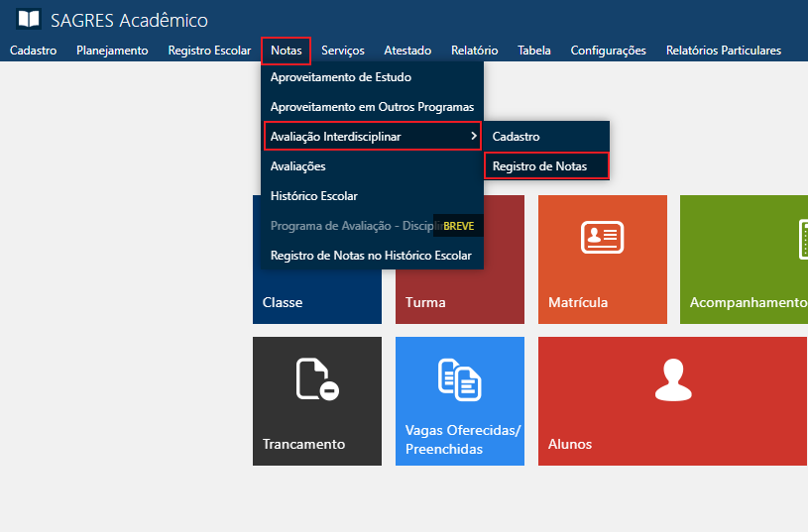Click the Trancamento document-minus icon
This screenshot has height=532, width=808.
pos(316,379)
